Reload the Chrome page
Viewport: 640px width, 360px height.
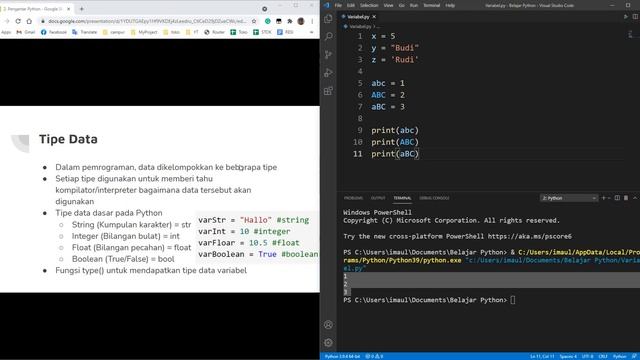click(18, 21)
